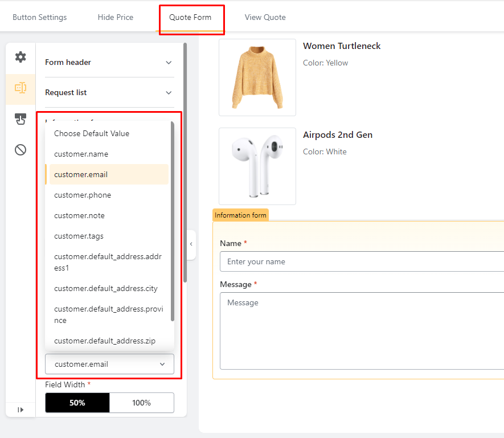Screen dimensions: 504x438
Task: Click the blocked circle sidebar icon
Action: pos(21,150)
